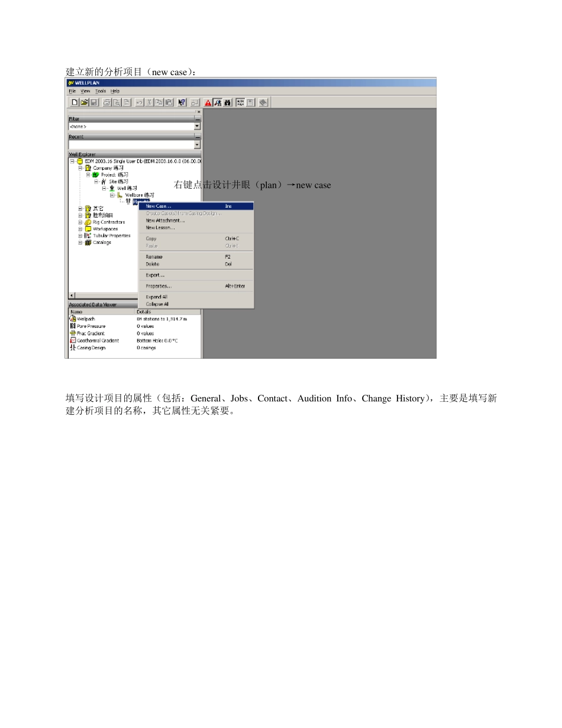
Task: Click the red warning triangle toolbar icon
Action: pyautogui.click(x=208, y=102)
